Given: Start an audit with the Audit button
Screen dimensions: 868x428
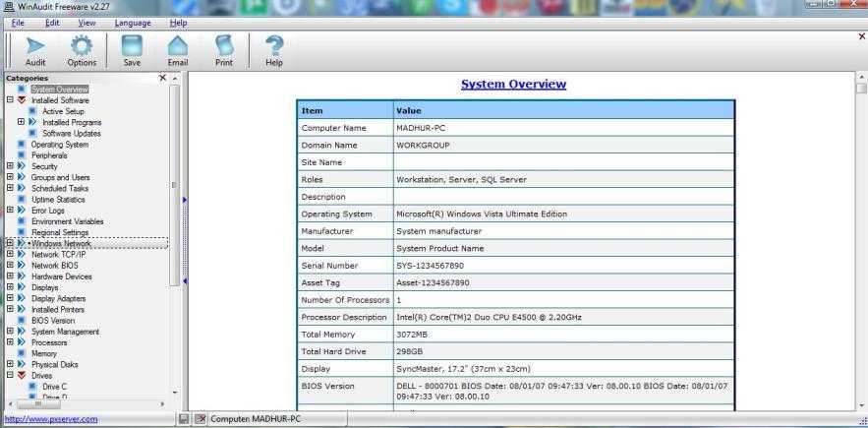Looking at the screenshot, I should click(x=35, y=50).
